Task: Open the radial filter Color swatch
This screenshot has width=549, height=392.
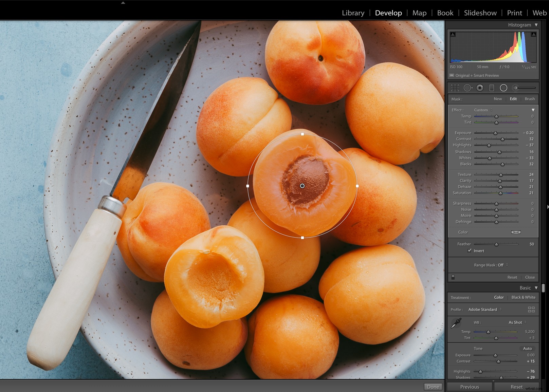Action: coord(516,232)
